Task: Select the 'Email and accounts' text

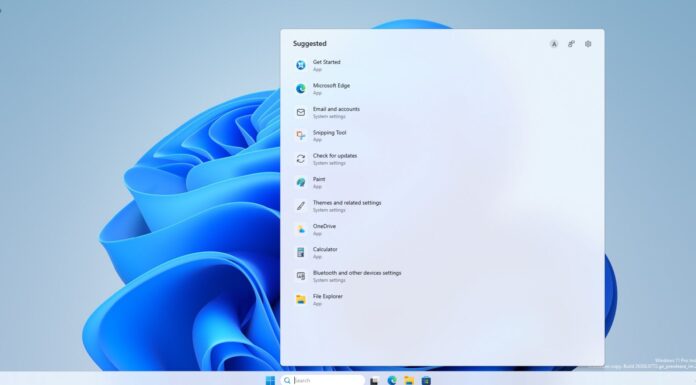Action: point(336,109)
